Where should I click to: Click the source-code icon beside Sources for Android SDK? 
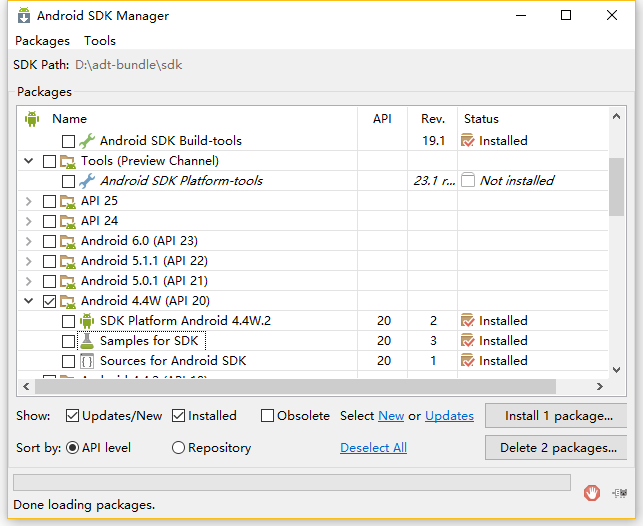pos(87,361)
